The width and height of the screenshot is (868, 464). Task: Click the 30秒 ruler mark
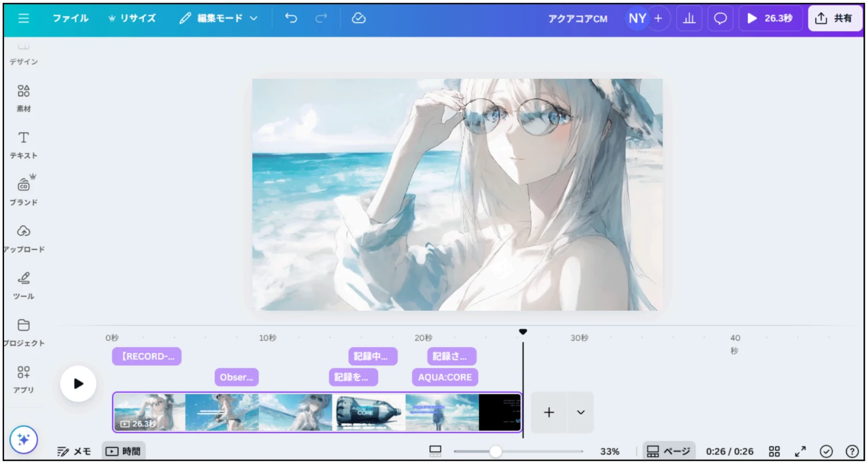[579, 338]
